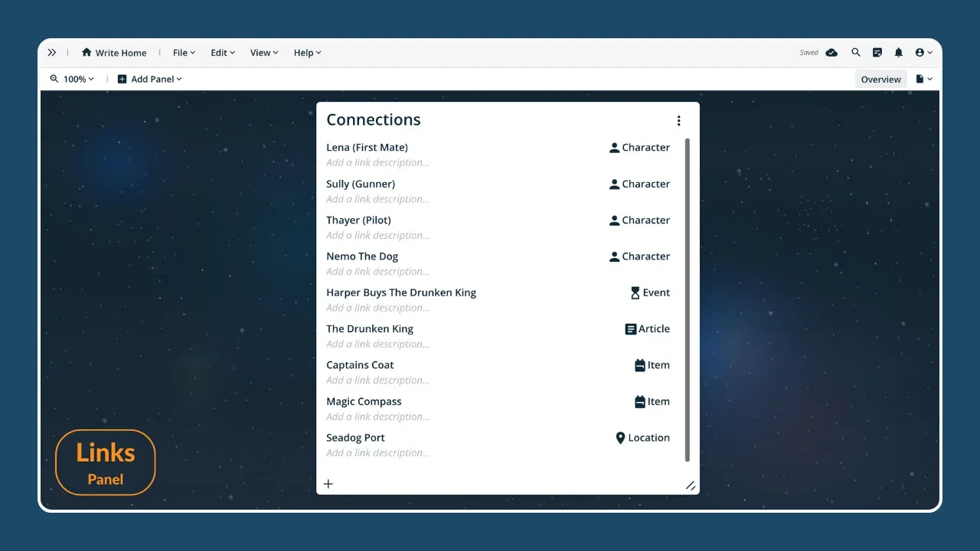Click the Connections panel vertical scrollbar
This screenshot has height=551, width=980.
[687, 300]
